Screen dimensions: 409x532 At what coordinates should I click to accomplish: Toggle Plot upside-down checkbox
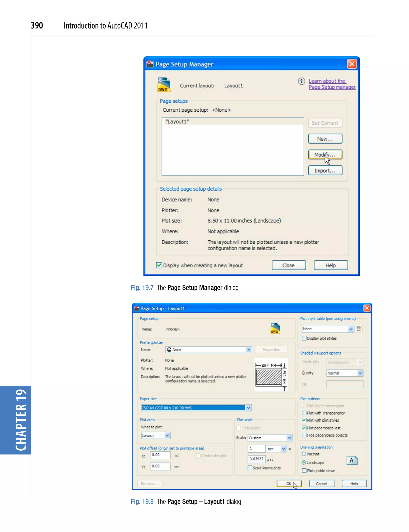(304, 471)
